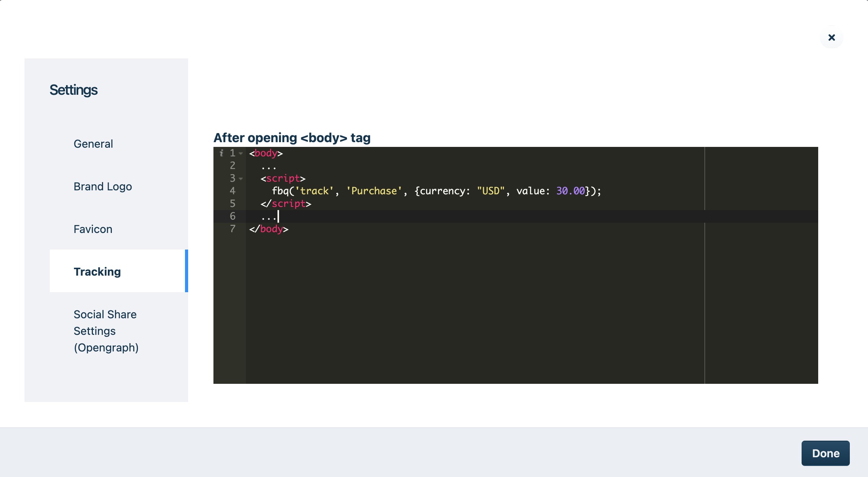
Task: Click the "USD" currency string
Action: tap(491, 191)
